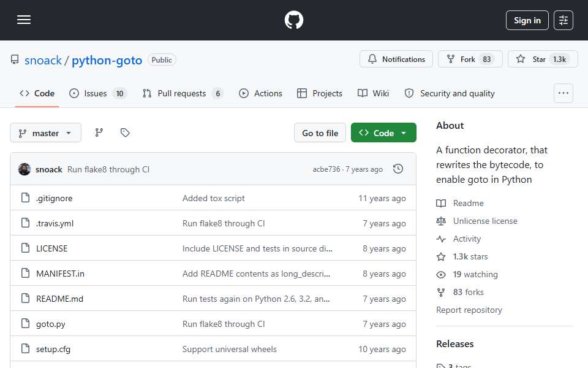Viewport: 588px width, 368px height.
Task: Star the python-goto repository
Action: pos(543,59)
